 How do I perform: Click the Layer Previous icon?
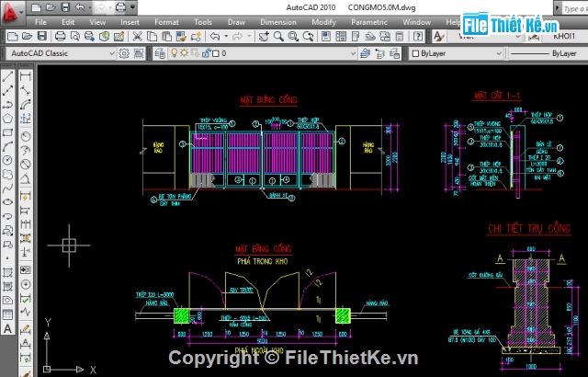coord(379,53)
